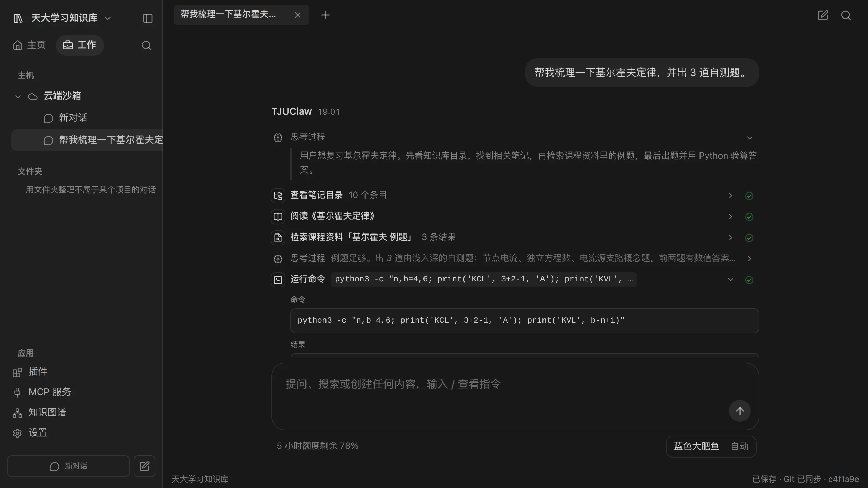Expand the 查看笔记目录 step chevron
The height and width of the screenshot is (488, 868).
[731, 196]
